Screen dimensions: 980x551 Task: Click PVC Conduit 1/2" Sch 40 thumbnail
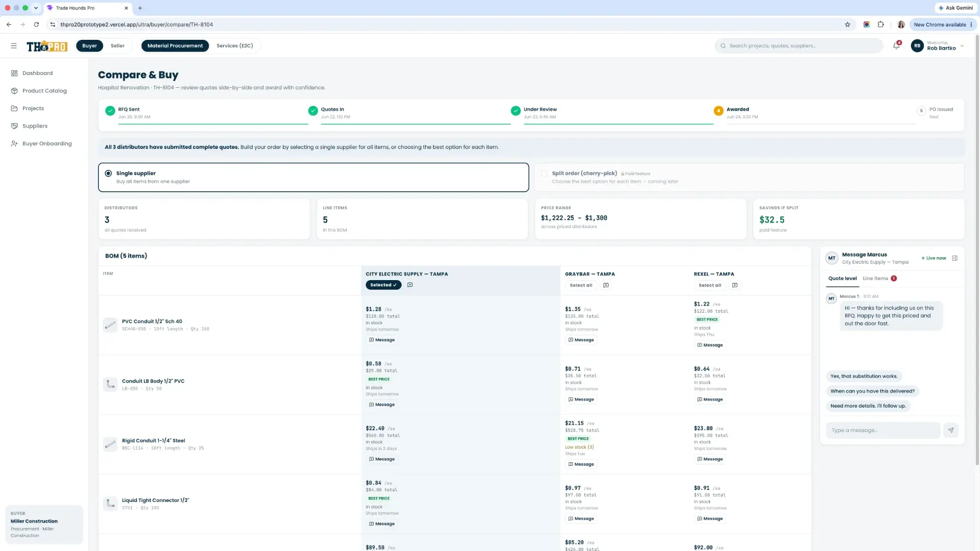pos(110,325)
